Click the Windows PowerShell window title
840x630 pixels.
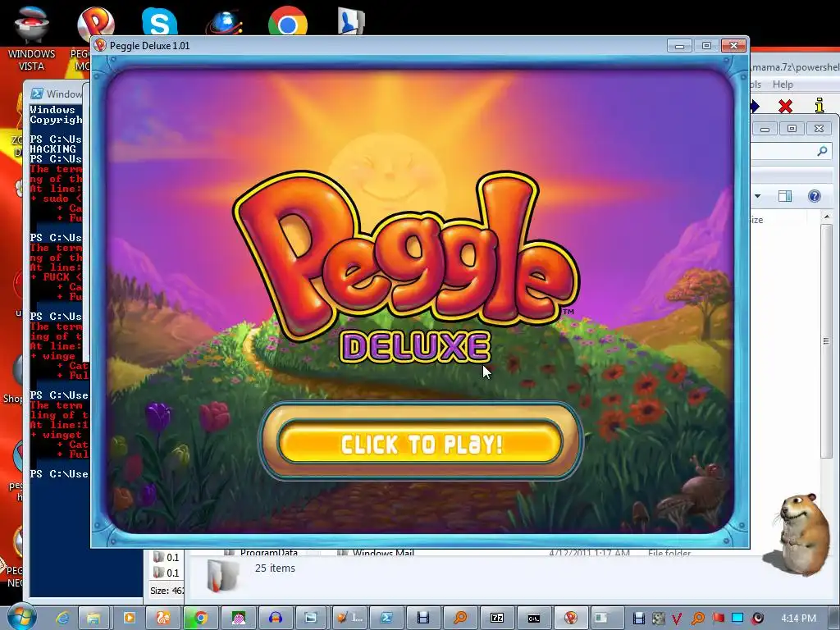64,94
